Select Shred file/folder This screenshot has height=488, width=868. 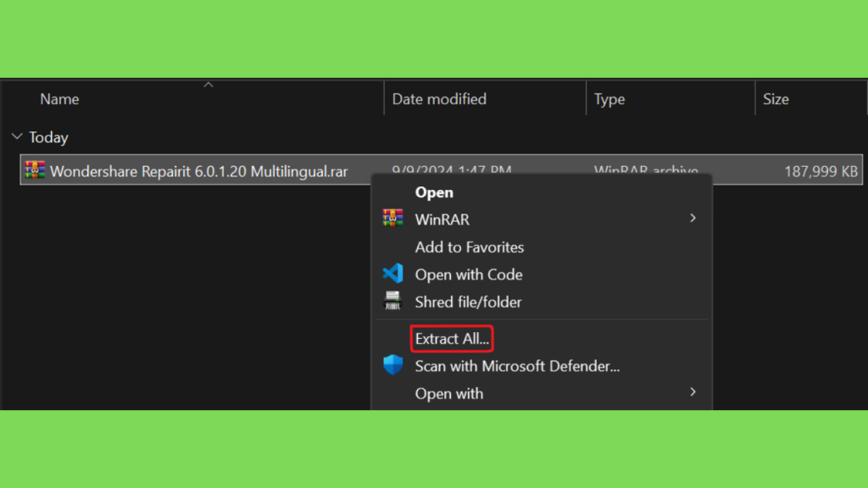468,302
